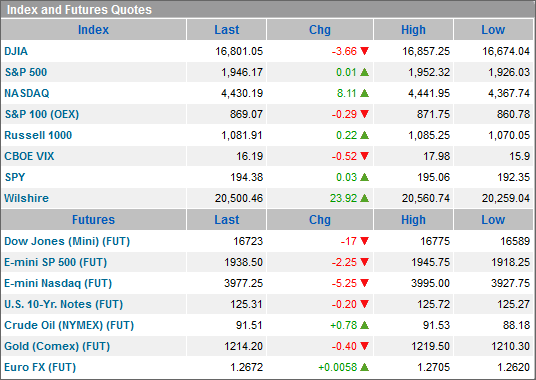Click the red down arrow in Gold (Comex) row
536x380 pixels.
pos(364,346)
